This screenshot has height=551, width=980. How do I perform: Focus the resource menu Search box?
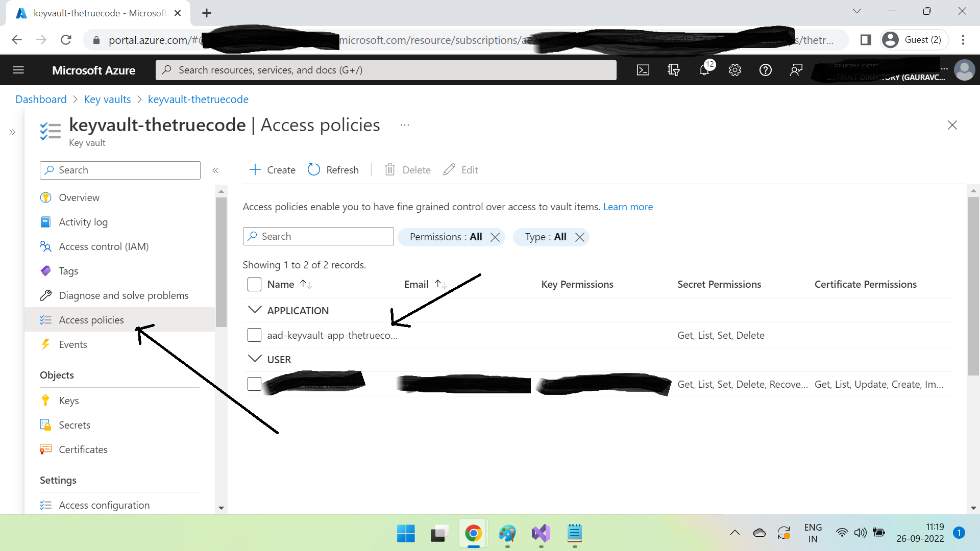click(x=120, y=170)
